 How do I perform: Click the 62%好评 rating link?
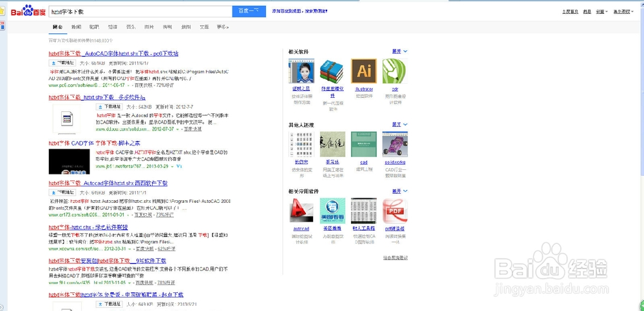(x=166, y=249)
